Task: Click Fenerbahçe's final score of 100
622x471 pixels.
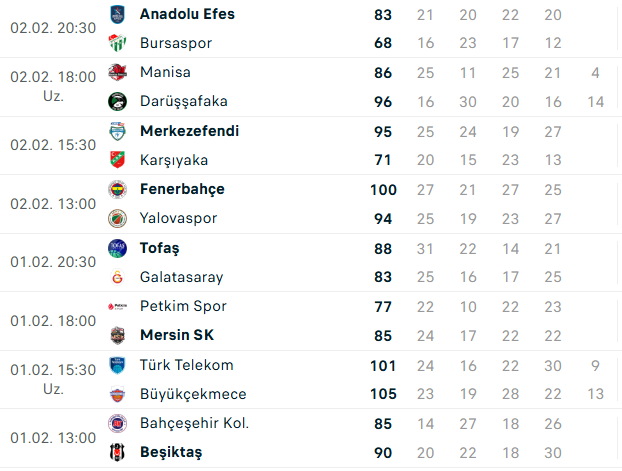Action: (383, 190)
